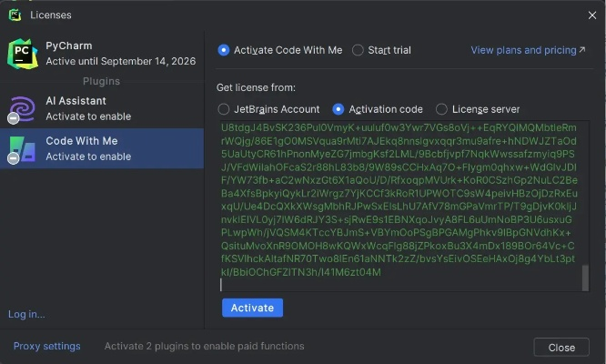Click the PyCharm product icon
606x364 pixels.
click(x=21, y=54)
